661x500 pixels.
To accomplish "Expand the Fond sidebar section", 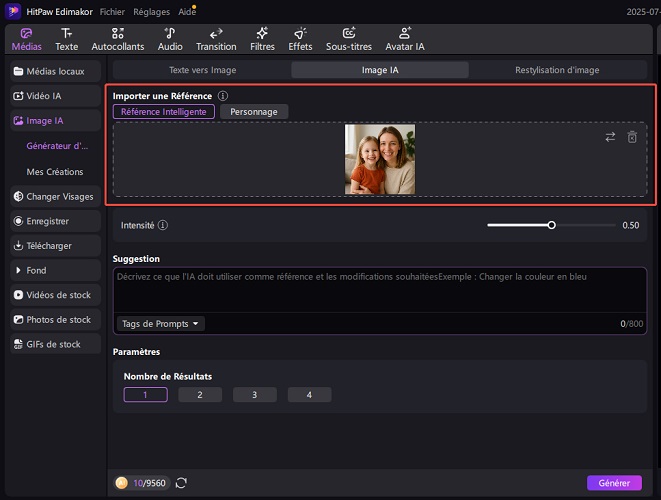I will (55, 270).
